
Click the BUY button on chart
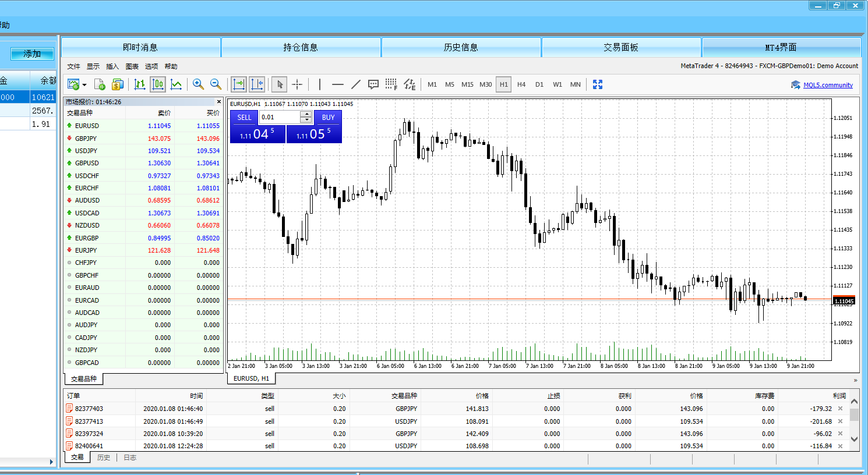click(x=328, y=117)
